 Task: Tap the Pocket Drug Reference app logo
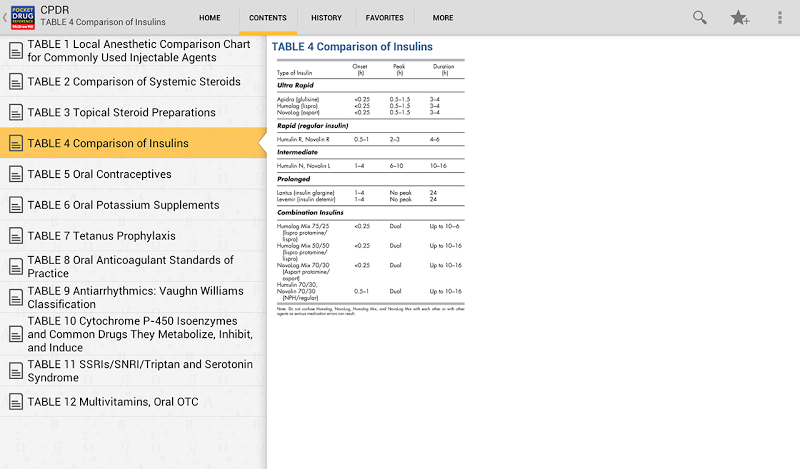click(x=23, y=17)
